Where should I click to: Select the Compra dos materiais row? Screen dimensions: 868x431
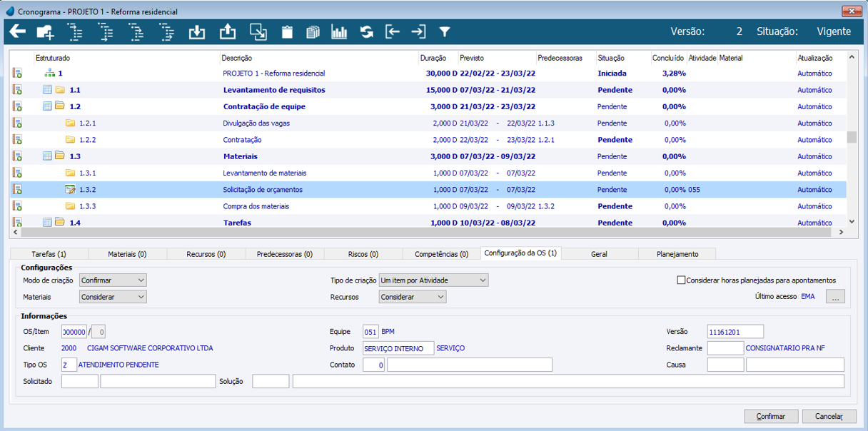256,206
